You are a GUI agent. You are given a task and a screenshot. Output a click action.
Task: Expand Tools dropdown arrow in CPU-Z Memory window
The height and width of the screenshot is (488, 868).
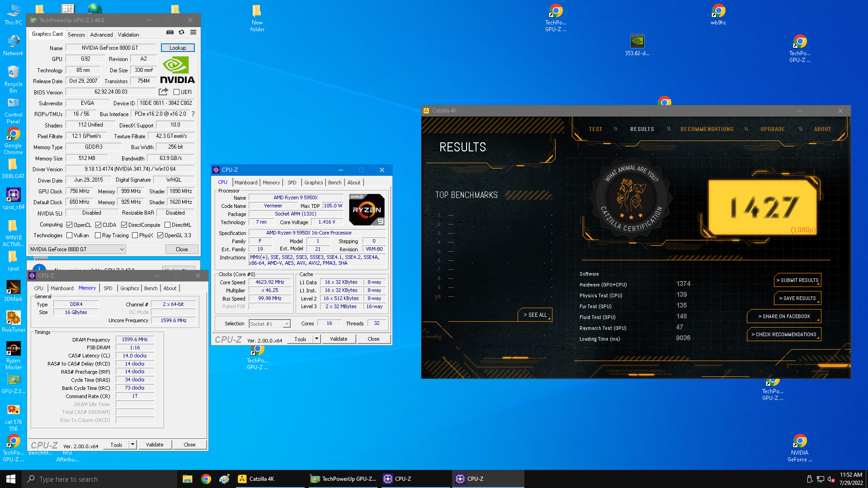133,445
